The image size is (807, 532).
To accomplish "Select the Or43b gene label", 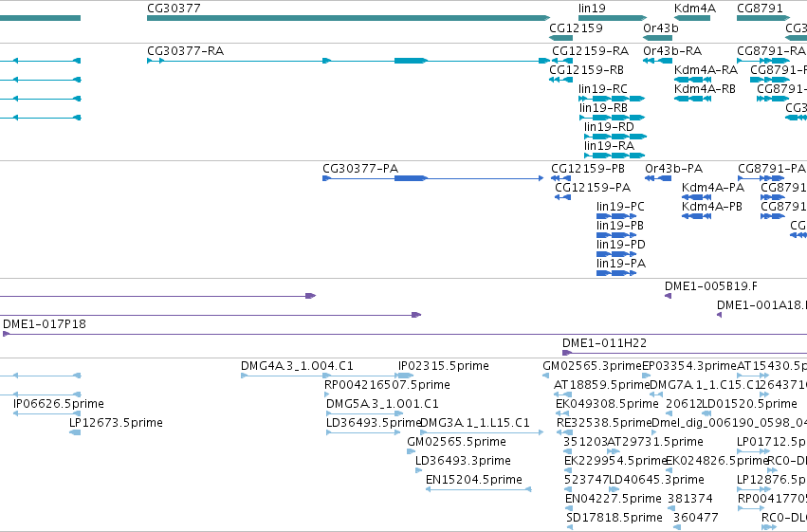I will coord(661,28).
